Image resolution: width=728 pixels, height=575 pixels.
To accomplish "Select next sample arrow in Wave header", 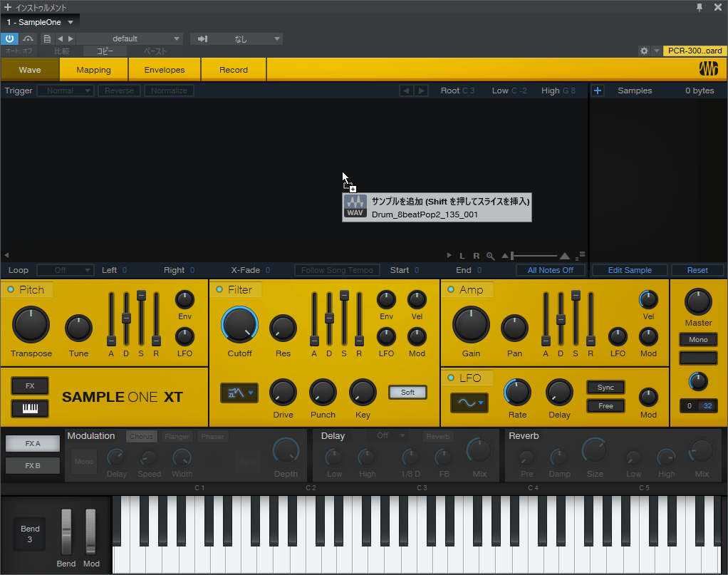I will [421, 90].
